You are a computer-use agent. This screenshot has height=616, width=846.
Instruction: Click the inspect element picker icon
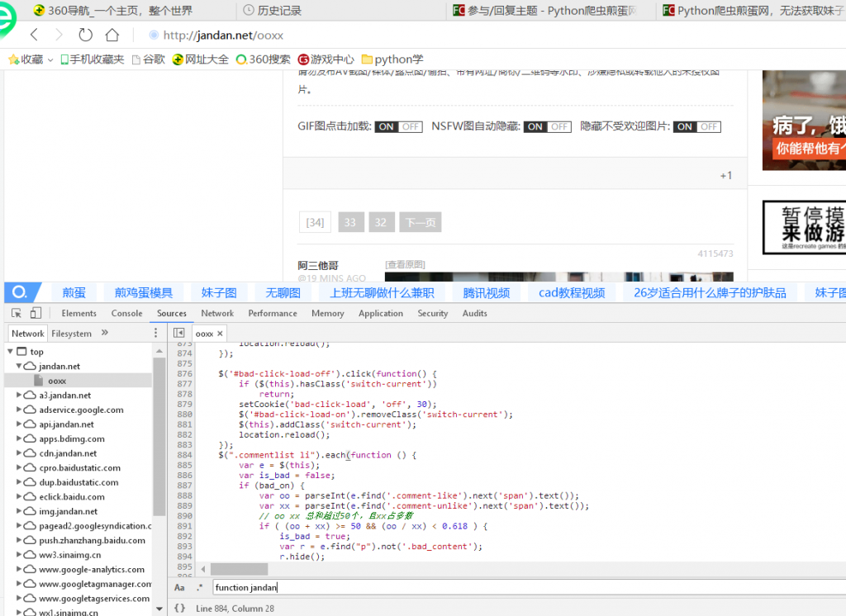click(17, 313)
